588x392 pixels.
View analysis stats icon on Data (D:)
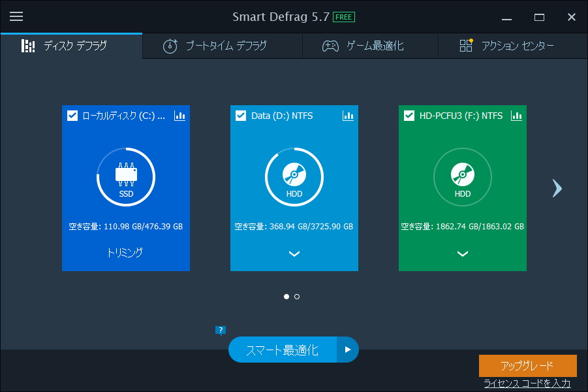point(348,116)
